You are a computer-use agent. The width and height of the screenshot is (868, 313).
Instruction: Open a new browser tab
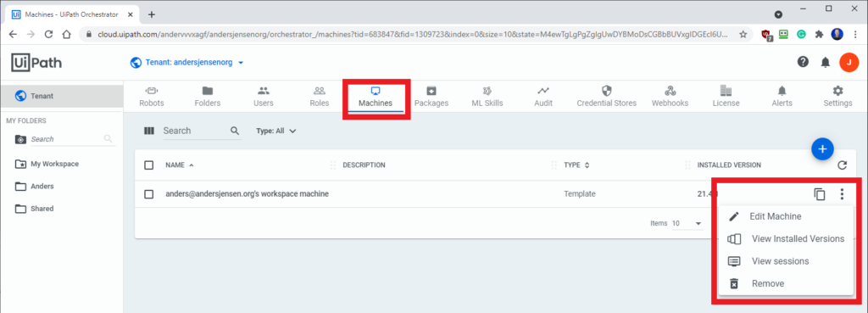coord(152,14)
